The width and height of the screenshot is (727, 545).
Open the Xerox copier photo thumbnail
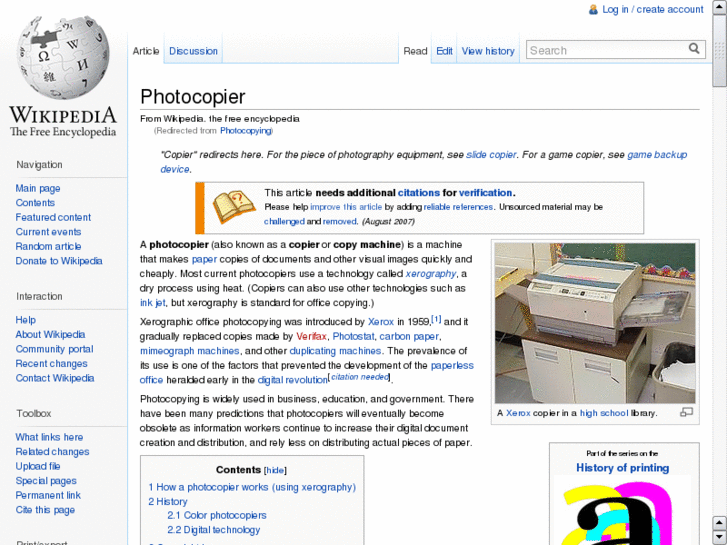[595, 323]
